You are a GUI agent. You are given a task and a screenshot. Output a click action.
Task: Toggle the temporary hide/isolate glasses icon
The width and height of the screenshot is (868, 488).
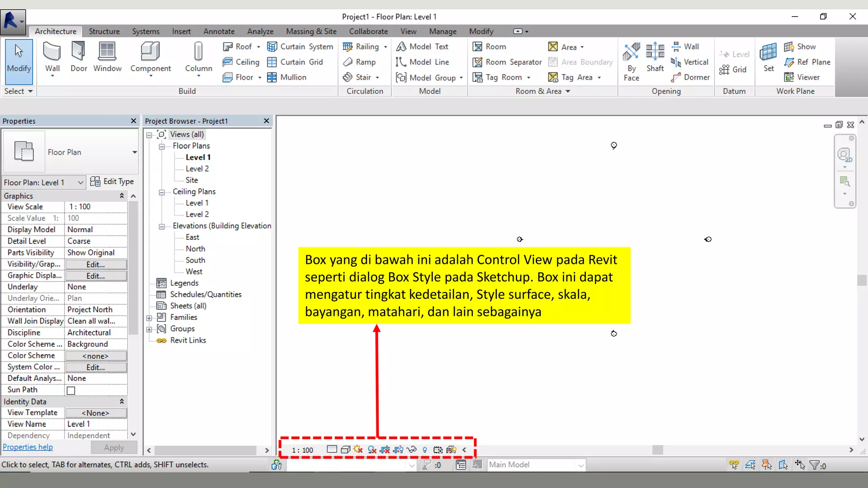click(412, 449)
